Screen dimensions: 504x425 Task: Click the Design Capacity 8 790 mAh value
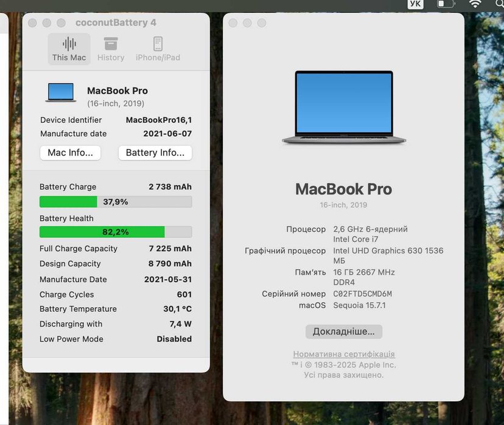tap(170, 263)
